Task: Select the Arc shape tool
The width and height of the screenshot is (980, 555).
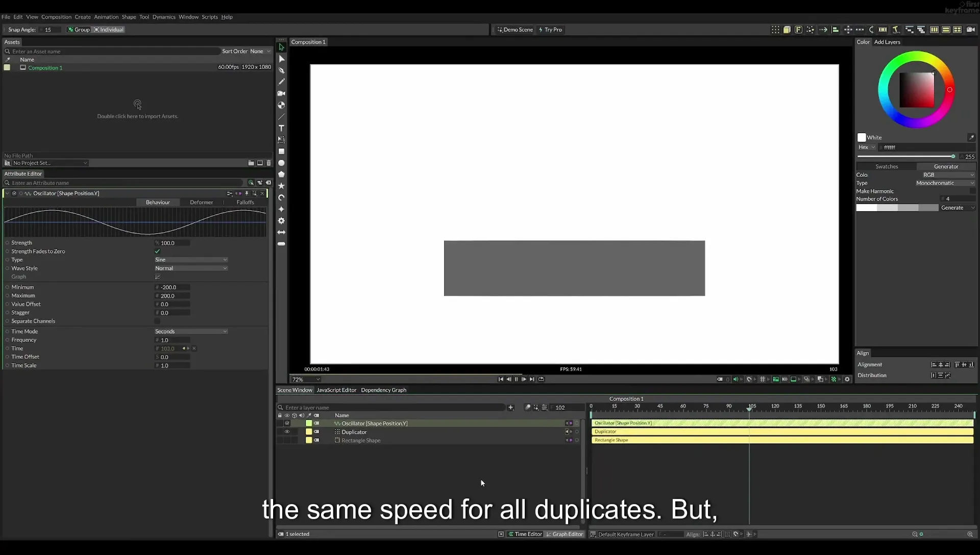Action: pyautogui.click(x=281, y=197)
